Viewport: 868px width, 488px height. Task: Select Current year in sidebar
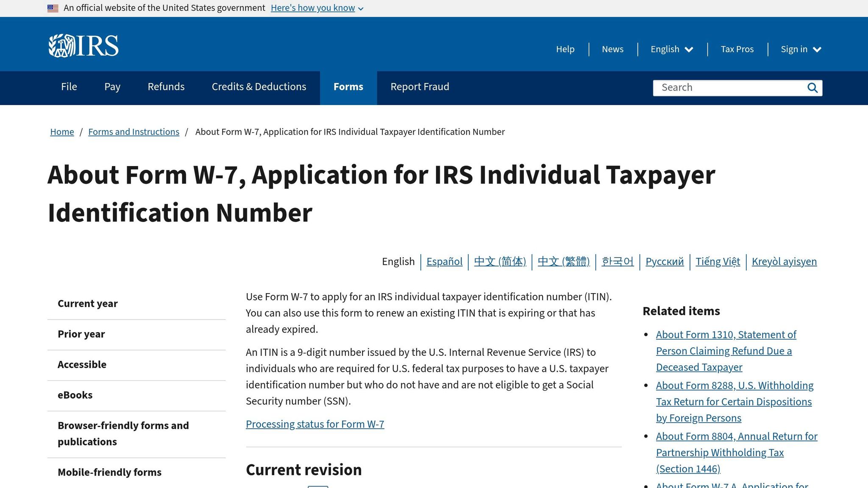click(x=136, y=304)
